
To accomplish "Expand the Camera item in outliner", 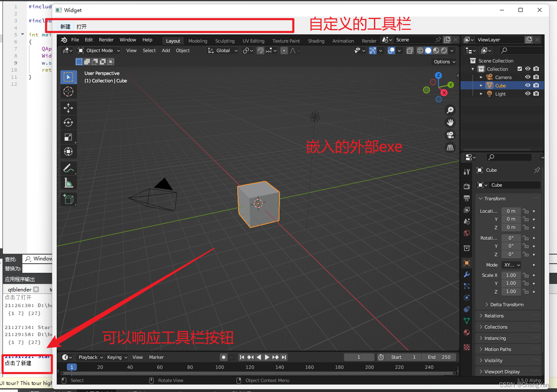I will click(481, 77).
